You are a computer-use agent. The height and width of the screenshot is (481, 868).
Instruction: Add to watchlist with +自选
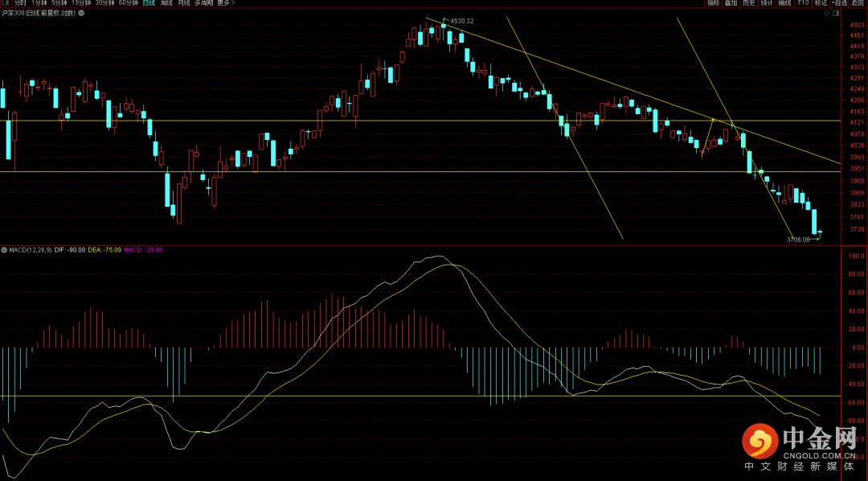pos(839,2)
